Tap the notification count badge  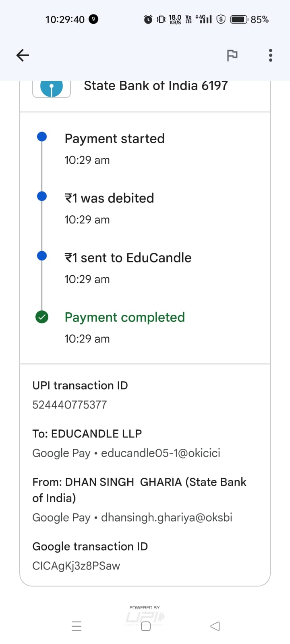pos(93,19)
